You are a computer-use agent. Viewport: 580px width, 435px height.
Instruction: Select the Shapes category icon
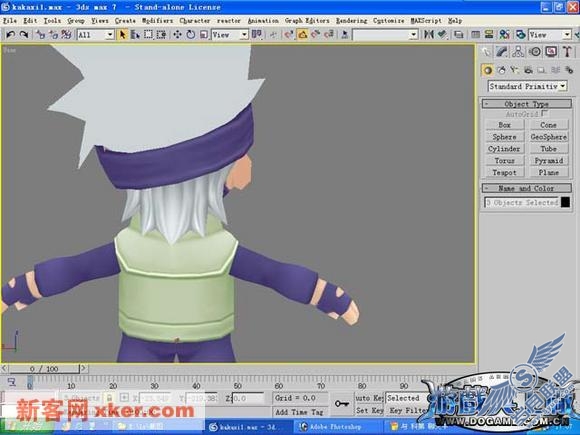coord(502,70)
